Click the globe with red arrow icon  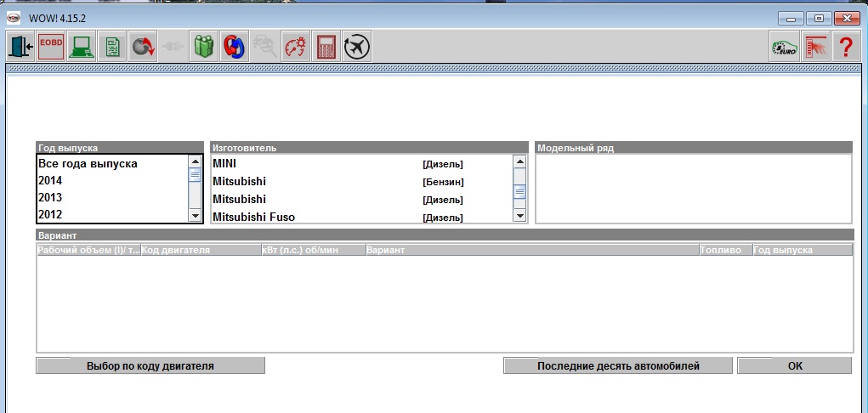tap(143, 47)
